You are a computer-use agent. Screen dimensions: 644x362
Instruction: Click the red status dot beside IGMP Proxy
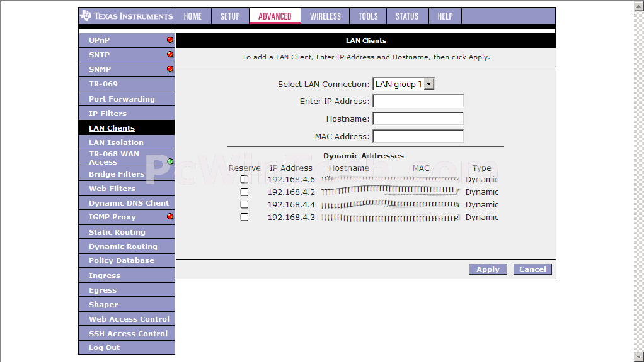tap(170, 216)
